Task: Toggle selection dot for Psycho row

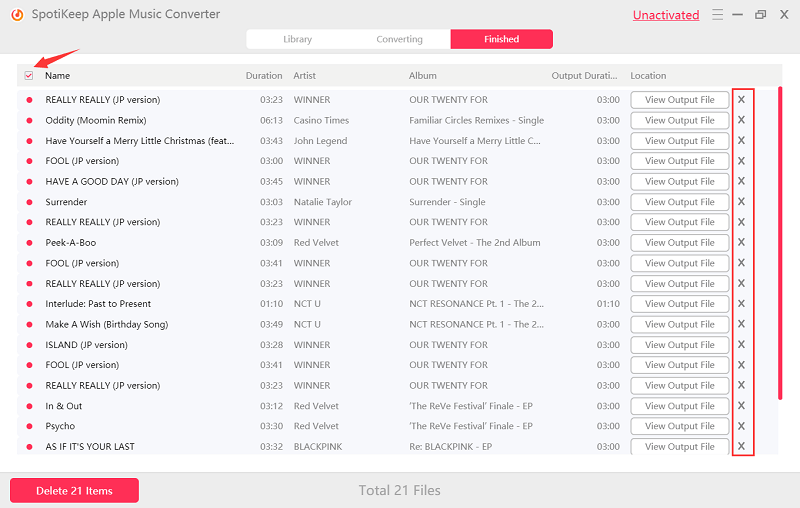Action: tap(29, 426)
